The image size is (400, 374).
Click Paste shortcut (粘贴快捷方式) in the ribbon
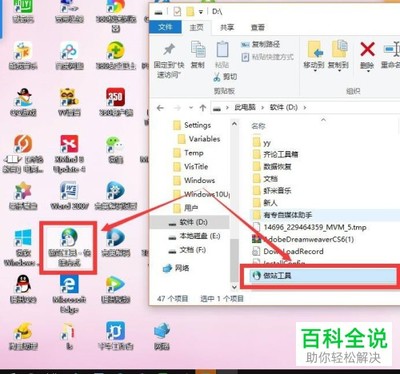[268, 57]
